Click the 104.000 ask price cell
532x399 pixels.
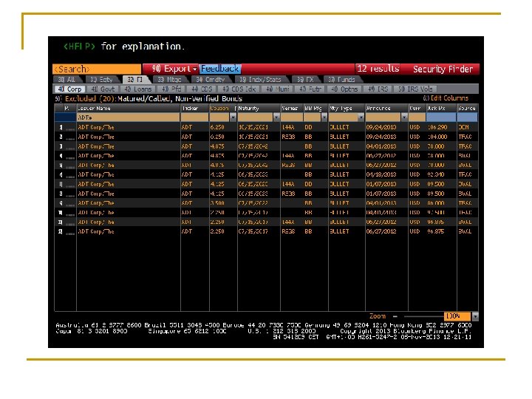coord(437,137)
